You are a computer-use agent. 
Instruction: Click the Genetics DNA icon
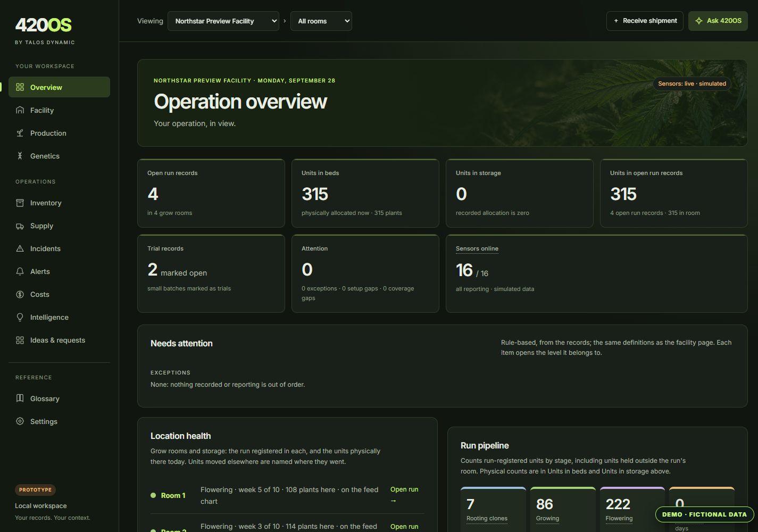[x=20, y=156]
